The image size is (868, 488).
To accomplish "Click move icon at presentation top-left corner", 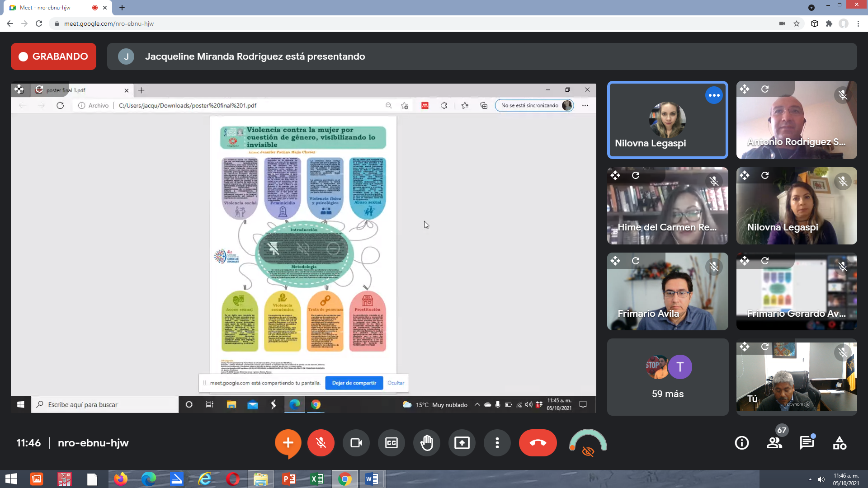I will coord(19,89).
